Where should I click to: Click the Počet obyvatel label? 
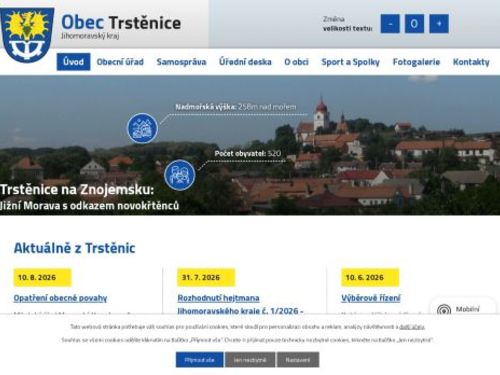[240, 154]
